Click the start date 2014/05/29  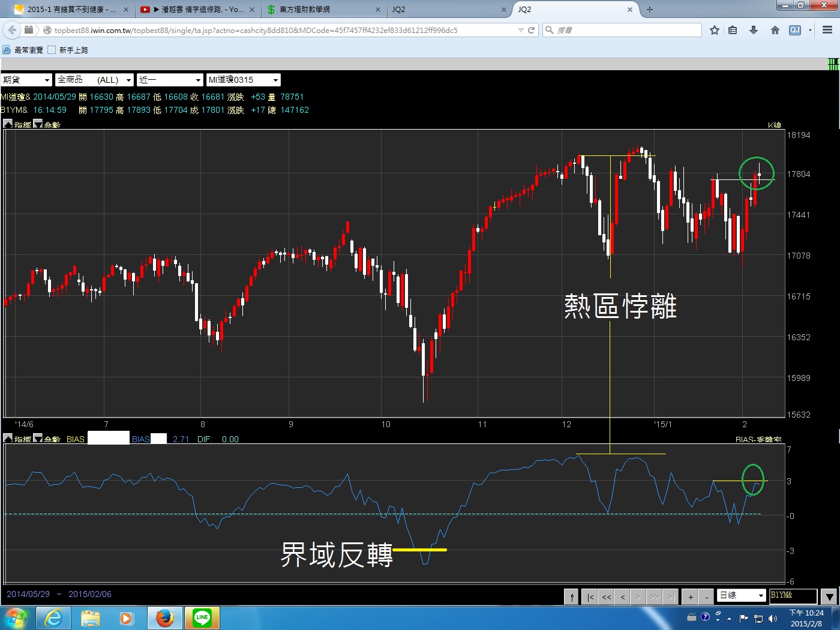(x=28, y=594)
